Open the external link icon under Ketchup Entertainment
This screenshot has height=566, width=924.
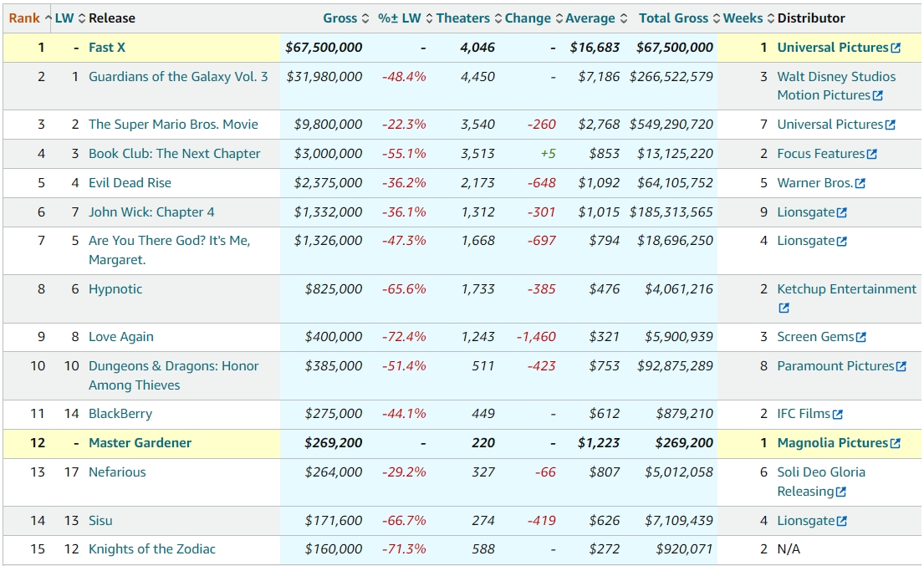coord(784,308)
